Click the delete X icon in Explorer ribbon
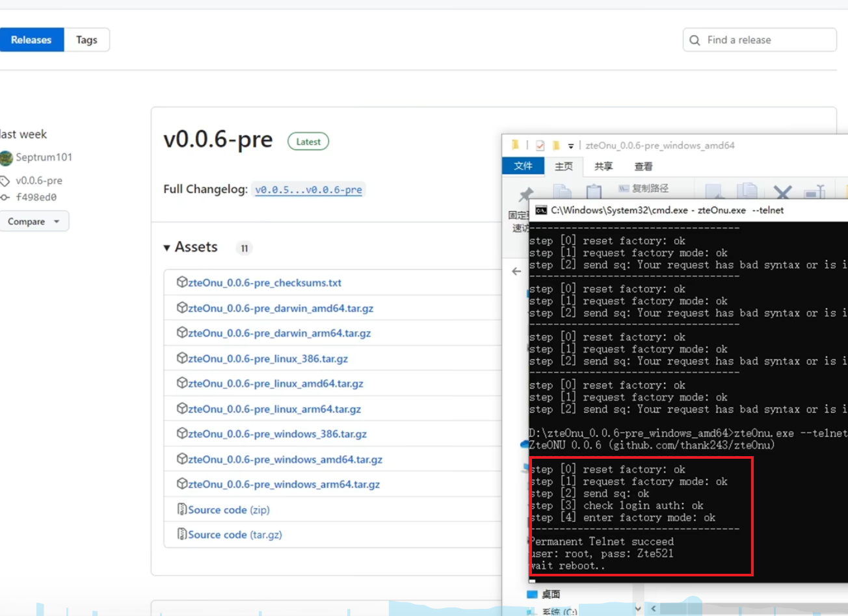The height and width of the screenshot is (616, 848). coord(783,192)
